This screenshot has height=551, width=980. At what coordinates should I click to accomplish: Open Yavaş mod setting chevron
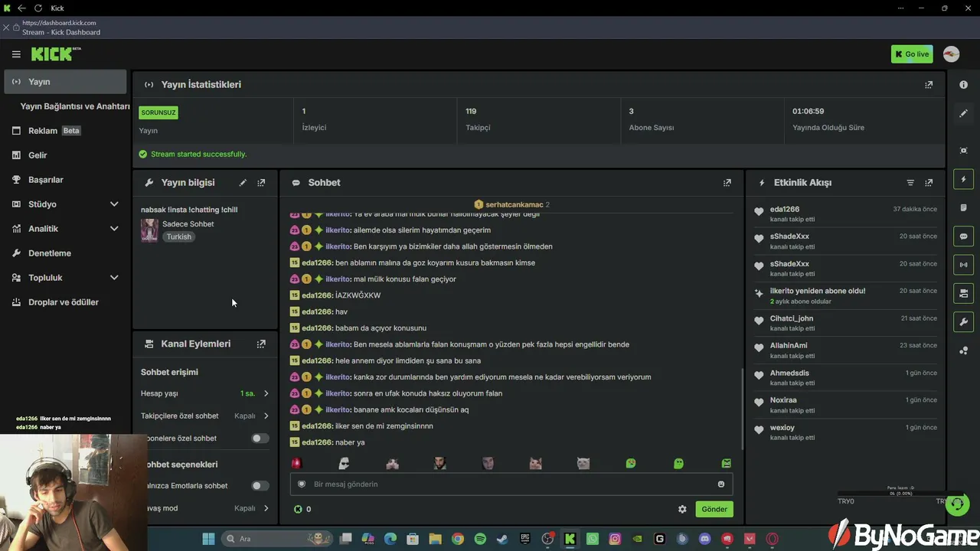[266, 508]
